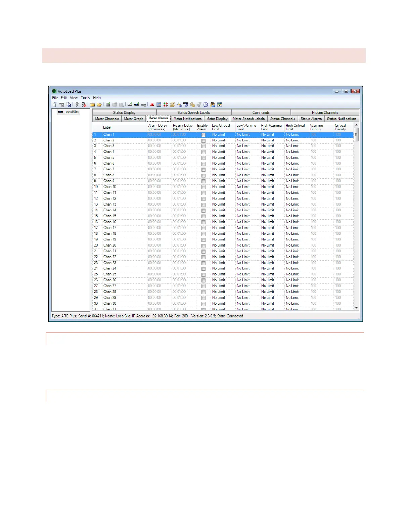Viewport: 411px width, 532px height.
Task: Click the lightning bolt connect icon
Action: click(77, 104)
